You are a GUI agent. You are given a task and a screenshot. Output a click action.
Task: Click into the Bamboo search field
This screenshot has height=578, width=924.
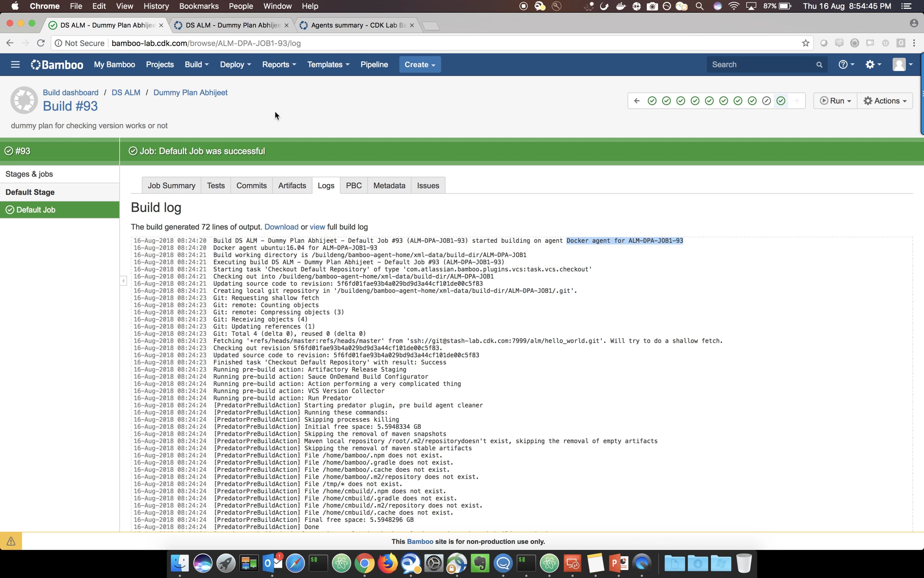[x=760, y=65]
